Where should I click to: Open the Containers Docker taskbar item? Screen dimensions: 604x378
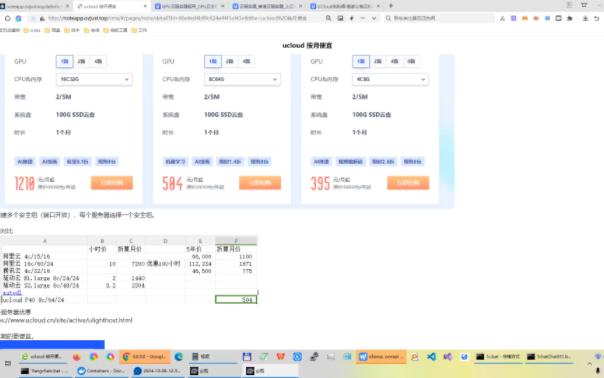[102, 371]
